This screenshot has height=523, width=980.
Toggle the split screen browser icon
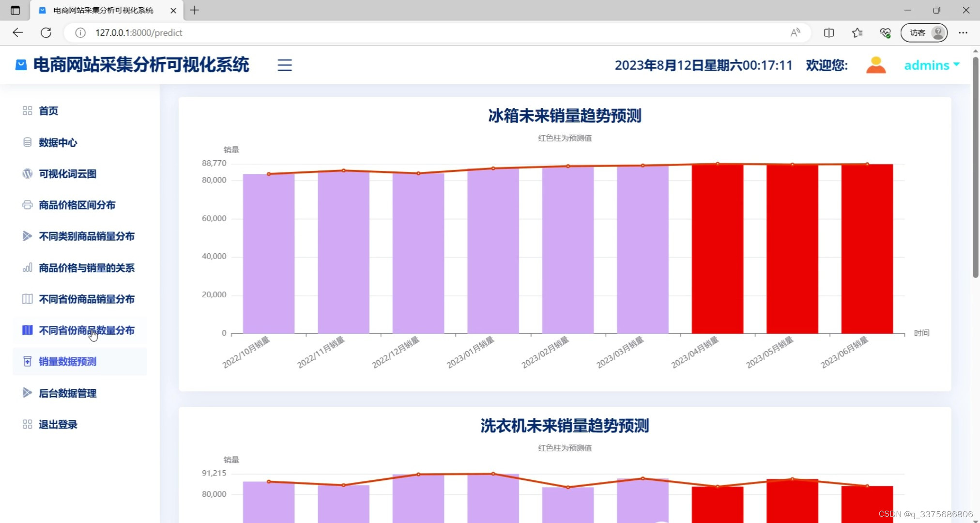[x=829, y=32]
